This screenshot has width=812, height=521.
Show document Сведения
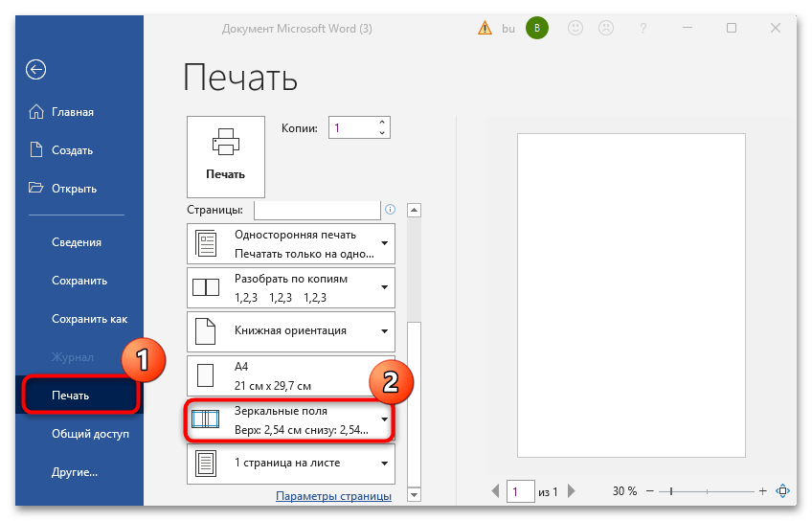[77, 242]
